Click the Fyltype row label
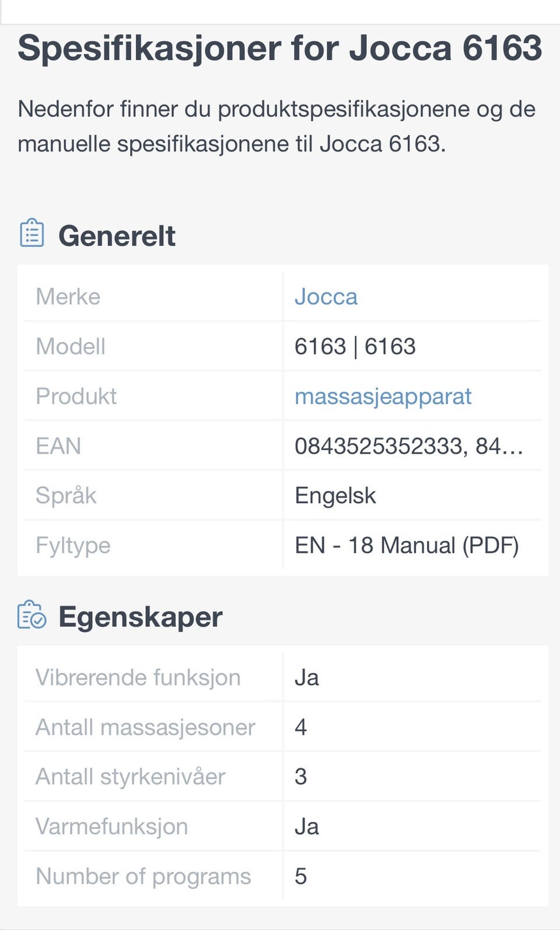The width and height of the screenshot is (560, 930). point(73,545)
